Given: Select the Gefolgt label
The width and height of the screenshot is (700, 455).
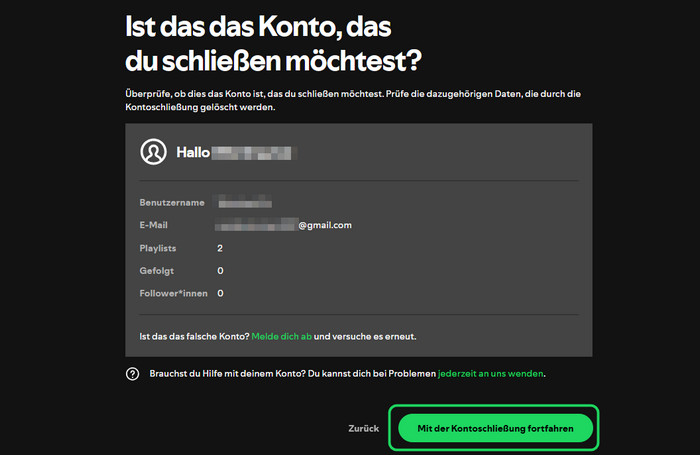Looking at the screenshot, I should [156, 271].
